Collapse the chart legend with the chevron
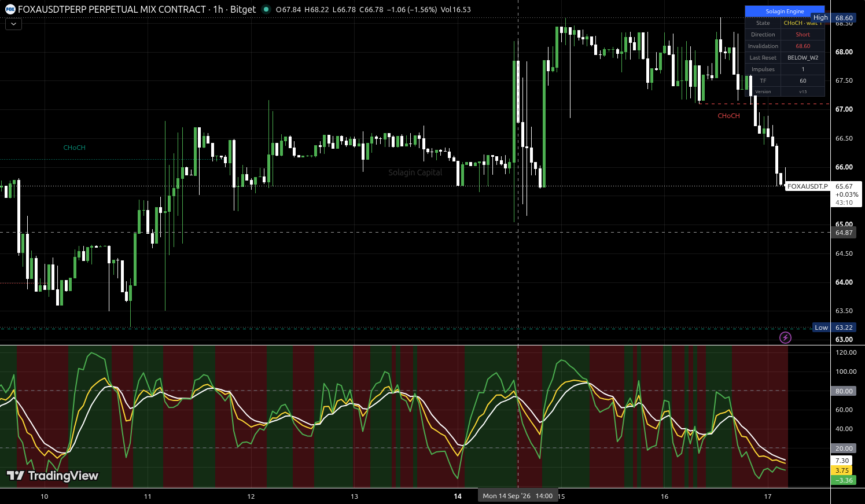 (x=13, y=24)
